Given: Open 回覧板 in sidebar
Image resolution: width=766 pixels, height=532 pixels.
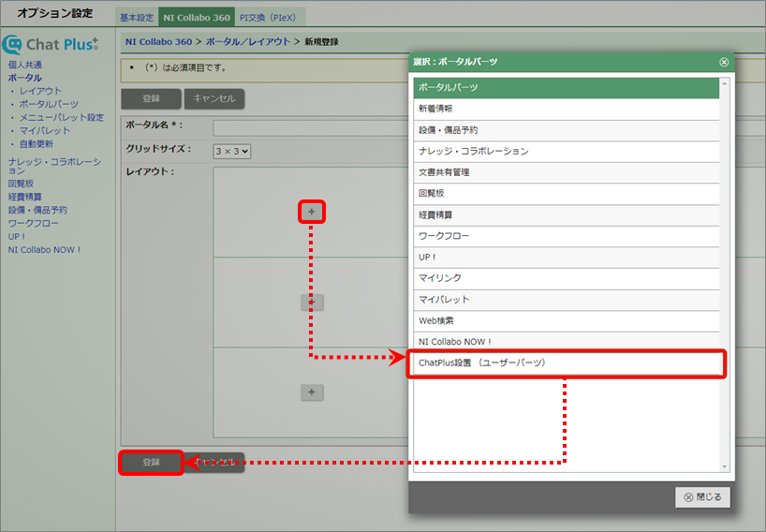Looking at the screenshot, I should pyautogui.click(x=21, y=184).
